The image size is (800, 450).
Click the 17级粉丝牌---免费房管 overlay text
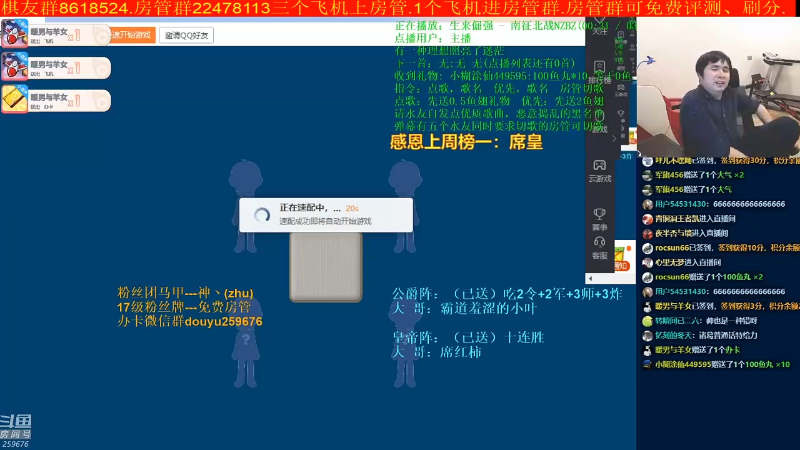click(184, 307)
